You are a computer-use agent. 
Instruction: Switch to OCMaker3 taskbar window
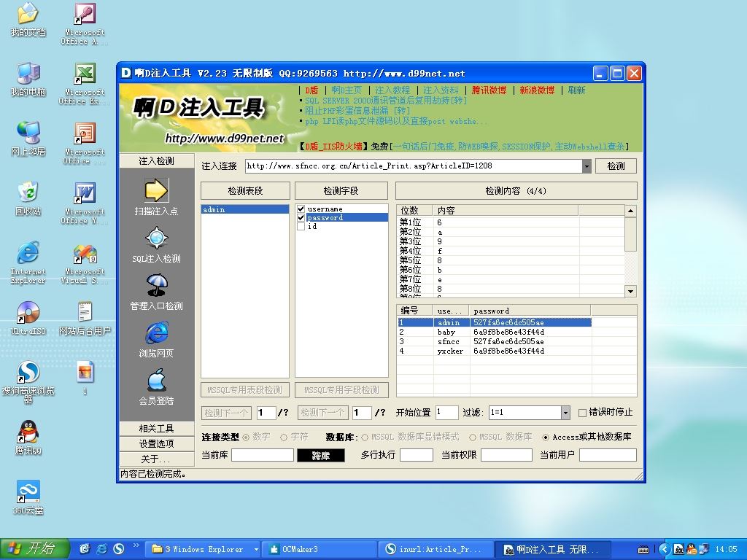(320, 549)
